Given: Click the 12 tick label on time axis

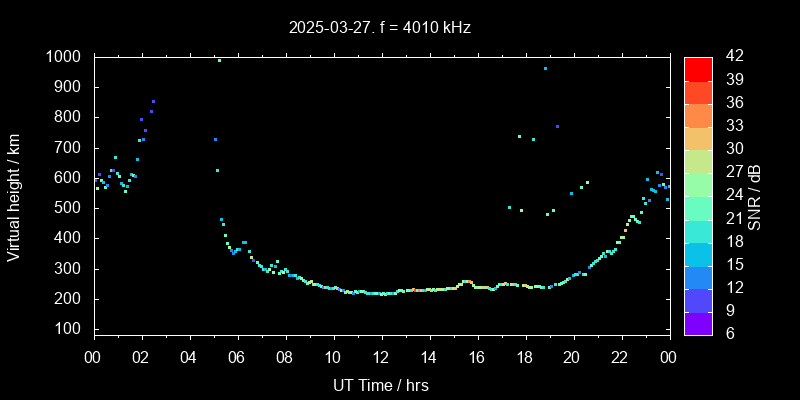Looking at the screenshot, I should pyautogui.click(x=381, y=357).
